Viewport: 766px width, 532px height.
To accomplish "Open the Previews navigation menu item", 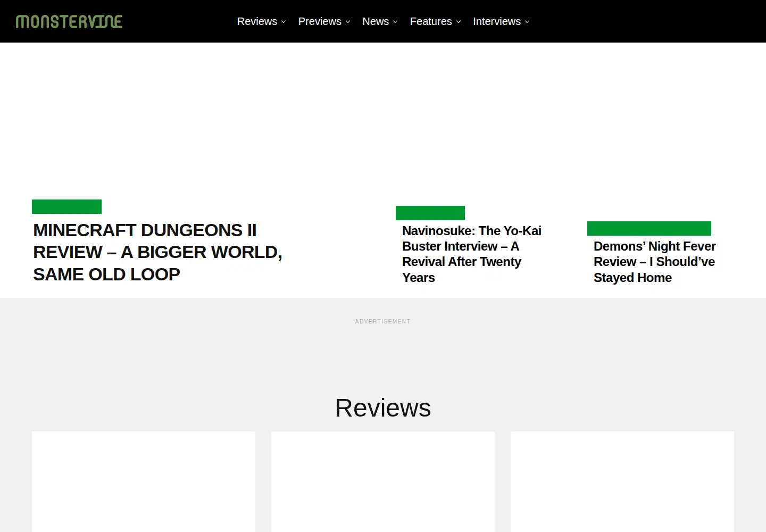I will (320, 21).
